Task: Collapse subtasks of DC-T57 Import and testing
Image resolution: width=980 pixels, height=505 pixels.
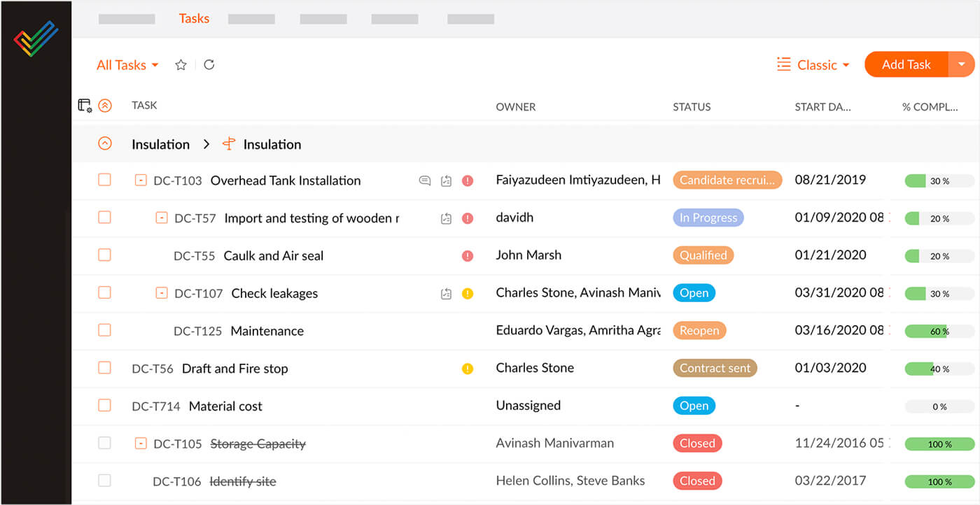Action: 161,218
